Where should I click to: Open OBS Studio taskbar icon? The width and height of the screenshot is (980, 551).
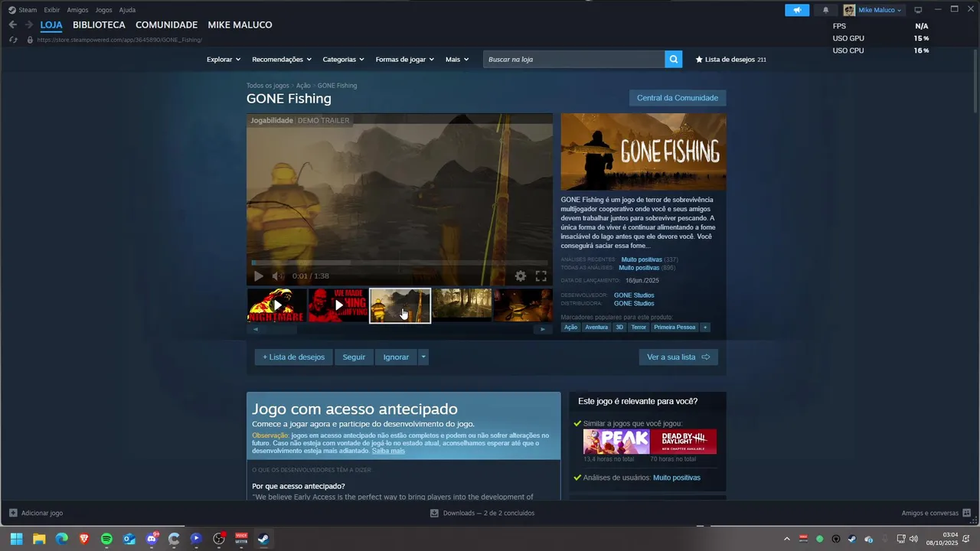pyautogui.click(x=219, y=539)
